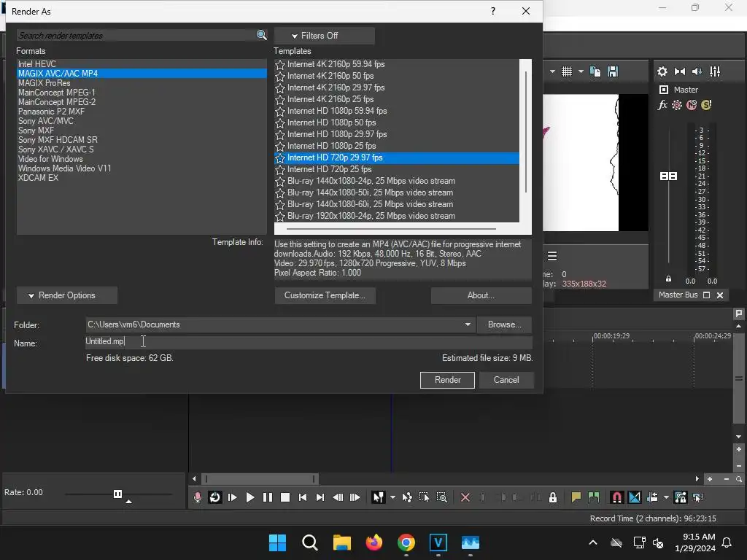Image resolution: width=747 pixels, height=560 pixels.
Task: Click the help question mark in title bar
Action: click(493, 11)
